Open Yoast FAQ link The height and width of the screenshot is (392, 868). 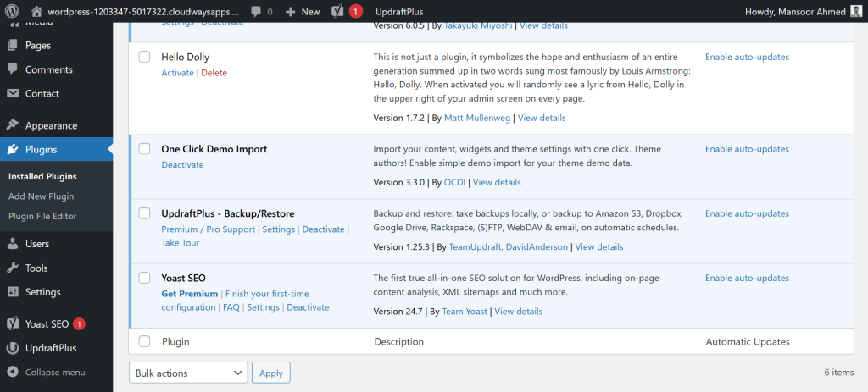point(231,307)
